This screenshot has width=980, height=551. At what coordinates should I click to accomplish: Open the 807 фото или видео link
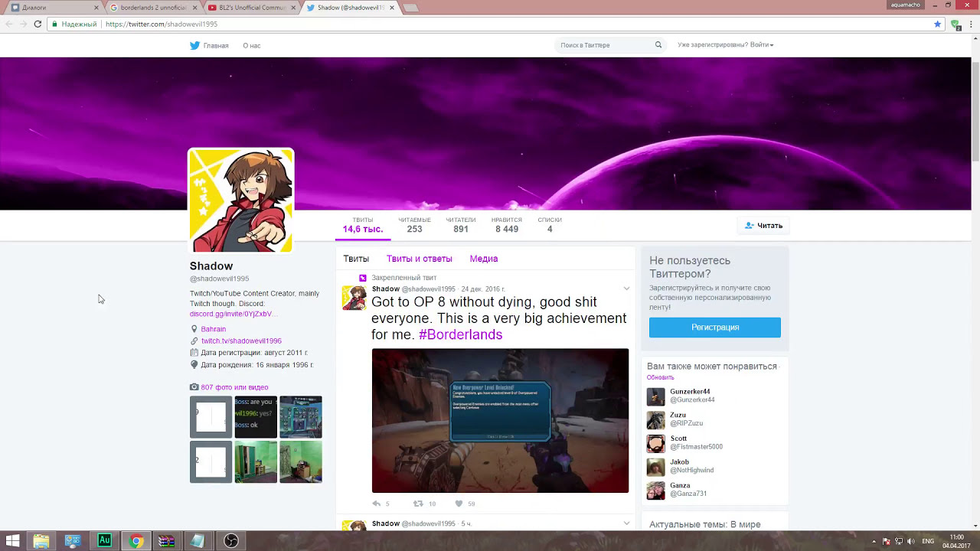[x=234, y=387]
